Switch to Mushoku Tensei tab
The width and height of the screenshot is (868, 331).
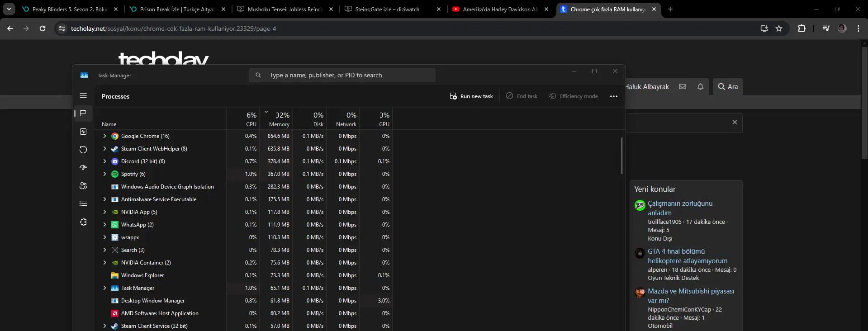285,9
